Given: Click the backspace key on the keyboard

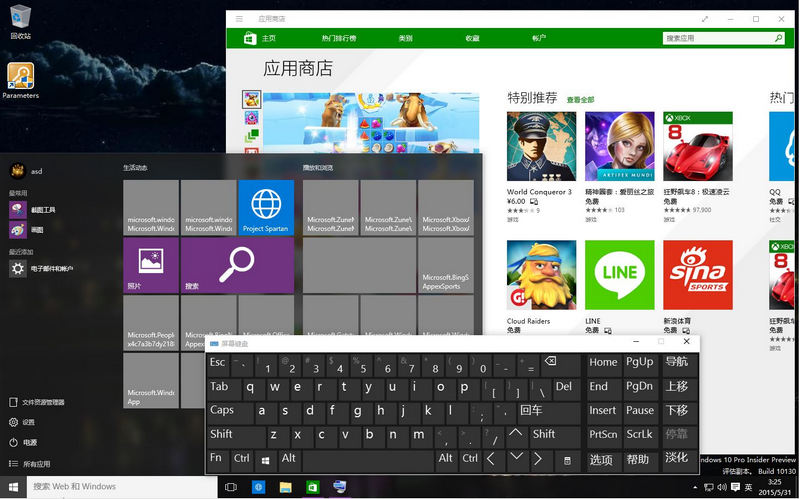Looking at the screenshot, I should 561,364.
